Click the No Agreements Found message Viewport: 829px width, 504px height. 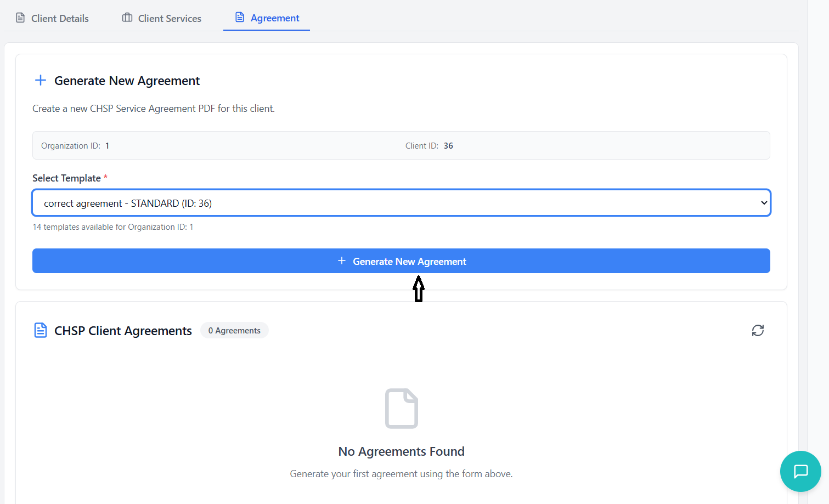click(401, 451)
